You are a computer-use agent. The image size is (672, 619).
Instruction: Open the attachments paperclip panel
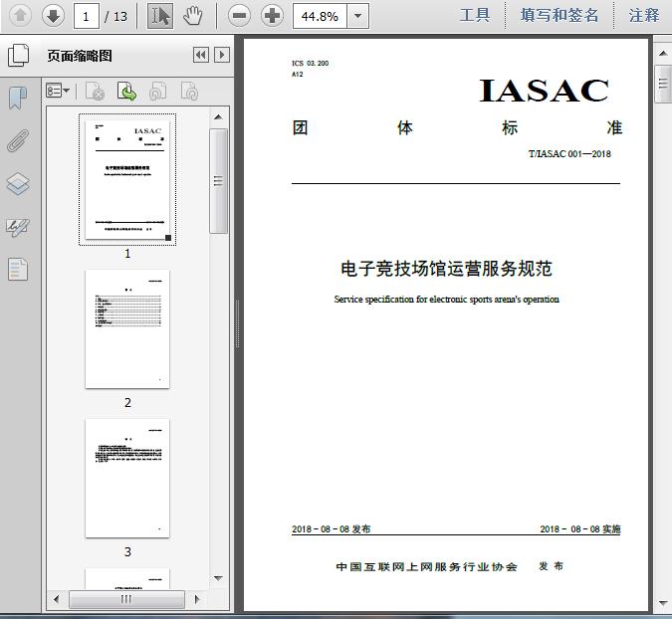18,140
